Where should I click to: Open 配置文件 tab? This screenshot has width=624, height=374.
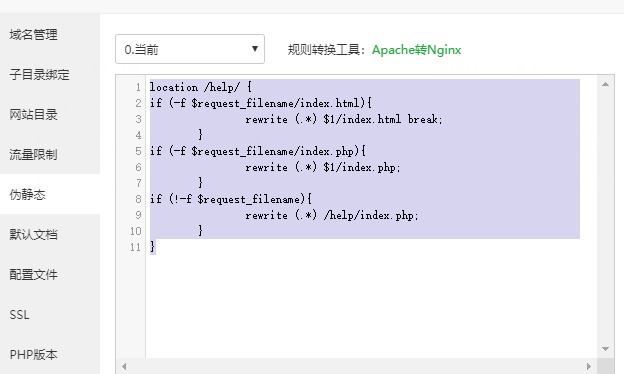point(33,275)
